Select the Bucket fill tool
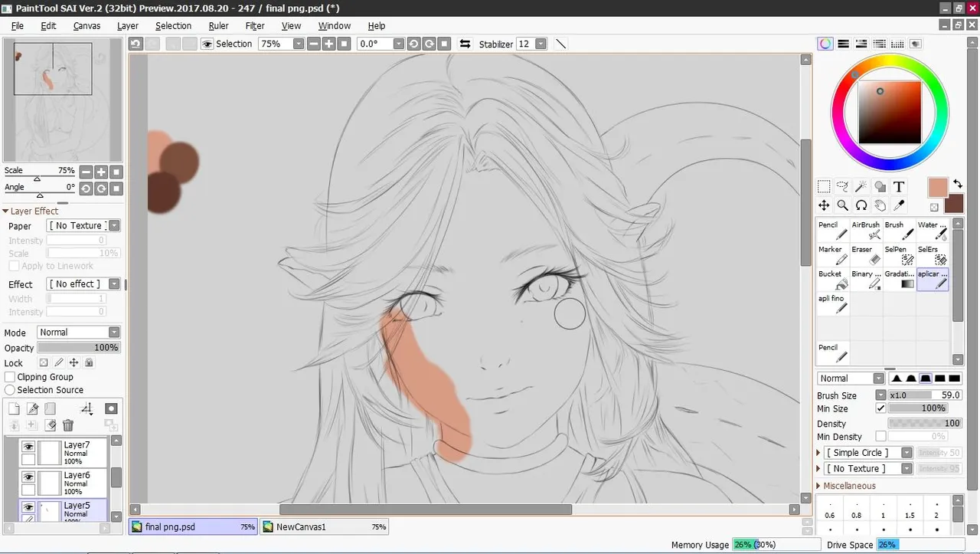Image resolution: width=980 pixels, height=554 pixels. pyautogui.click(x=833, y=280)
